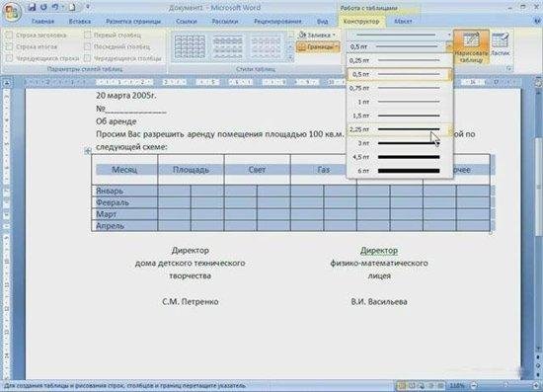Click the zoom slider handle in status bar

click(x=505, y=385)
